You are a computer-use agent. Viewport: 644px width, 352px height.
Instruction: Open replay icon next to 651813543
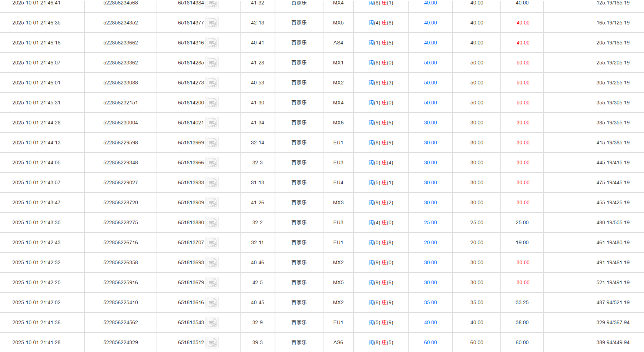tap(212, 323)
